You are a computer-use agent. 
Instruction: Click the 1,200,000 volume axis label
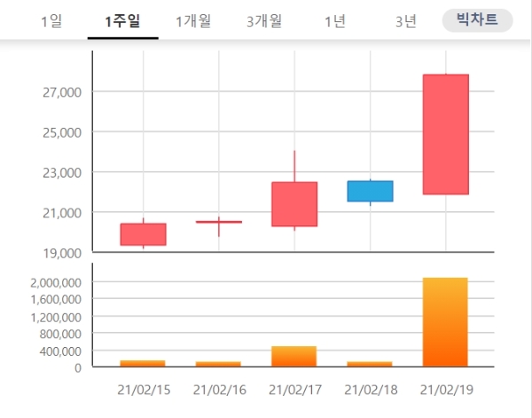[x=56, y=318]
